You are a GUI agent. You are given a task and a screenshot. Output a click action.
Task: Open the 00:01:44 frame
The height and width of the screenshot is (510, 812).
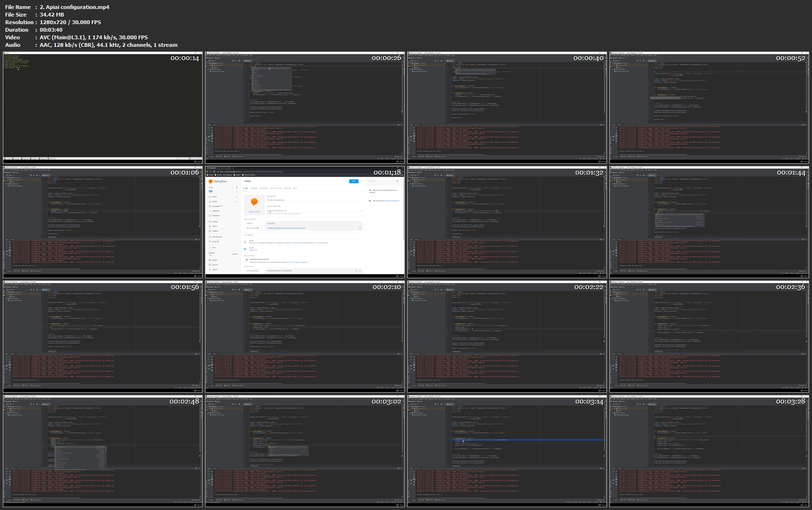click(x=709, y=222)
